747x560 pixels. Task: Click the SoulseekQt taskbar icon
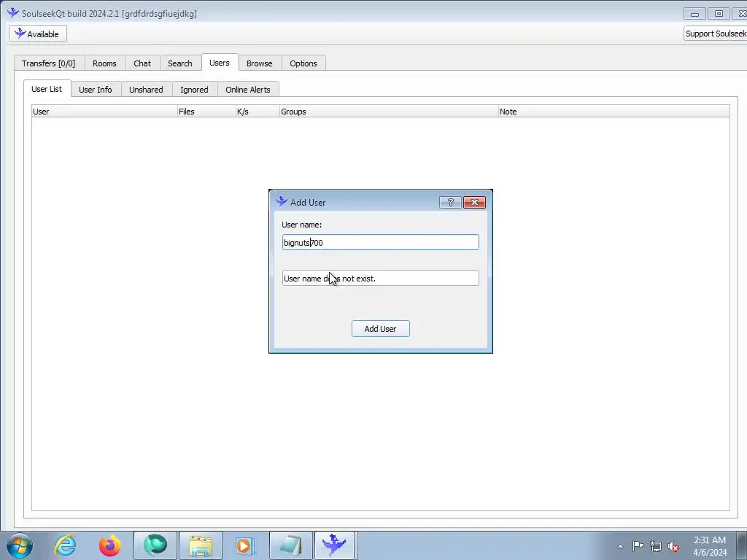coord(334,545)
